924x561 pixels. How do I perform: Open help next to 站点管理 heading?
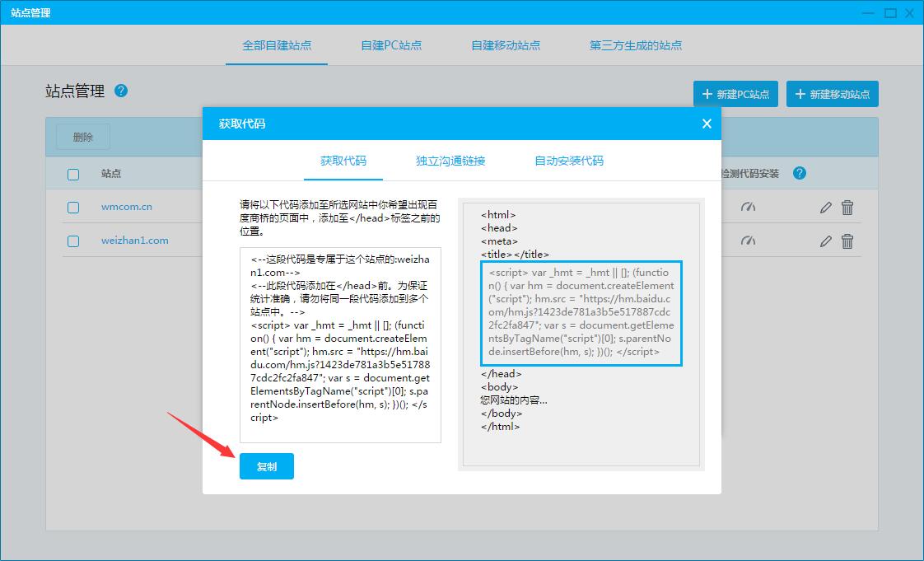coord(121,91)
